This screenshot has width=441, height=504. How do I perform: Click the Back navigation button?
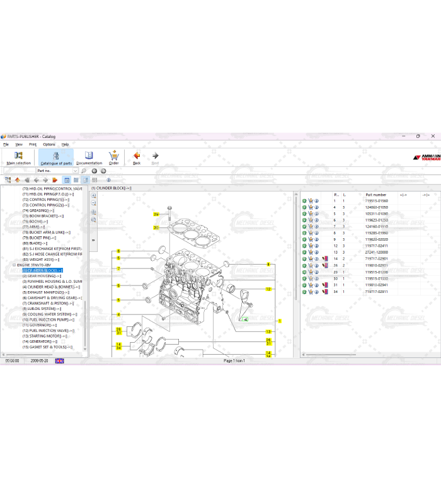click(x=137, y=157)
